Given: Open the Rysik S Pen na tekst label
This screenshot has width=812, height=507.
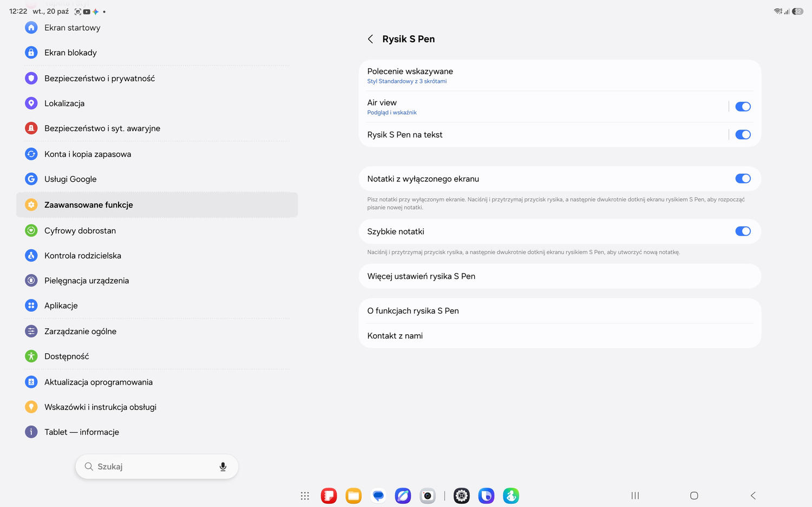Looking at the screenshot, I should (x=405, y=134).
